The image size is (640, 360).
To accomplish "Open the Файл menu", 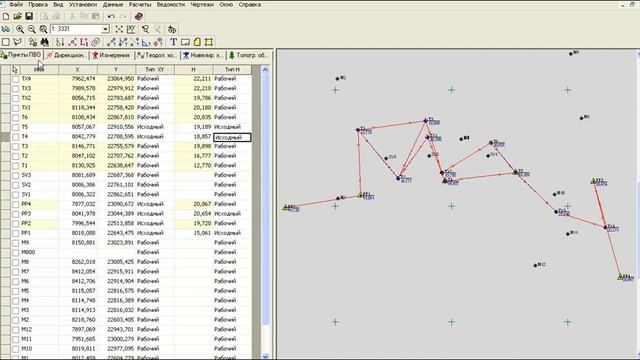I will (16, 4).
